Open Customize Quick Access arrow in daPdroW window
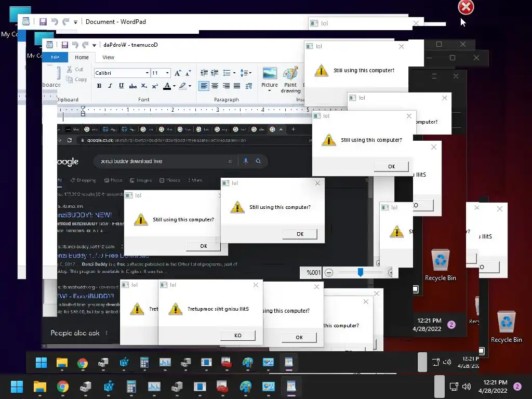 pyautogui.click(x=95, y=45)
